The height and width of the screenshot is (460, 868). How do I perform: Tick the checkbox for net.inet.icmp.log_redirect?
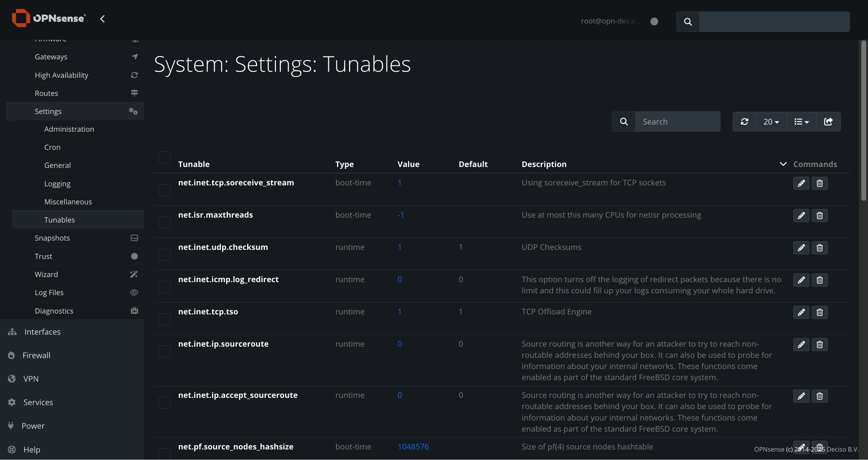click(x=165, y=287)
